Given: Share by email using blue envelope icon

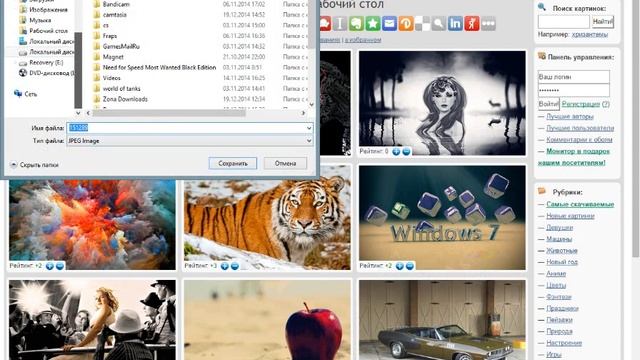Looking at the screenshot, I should pos(389,24).
